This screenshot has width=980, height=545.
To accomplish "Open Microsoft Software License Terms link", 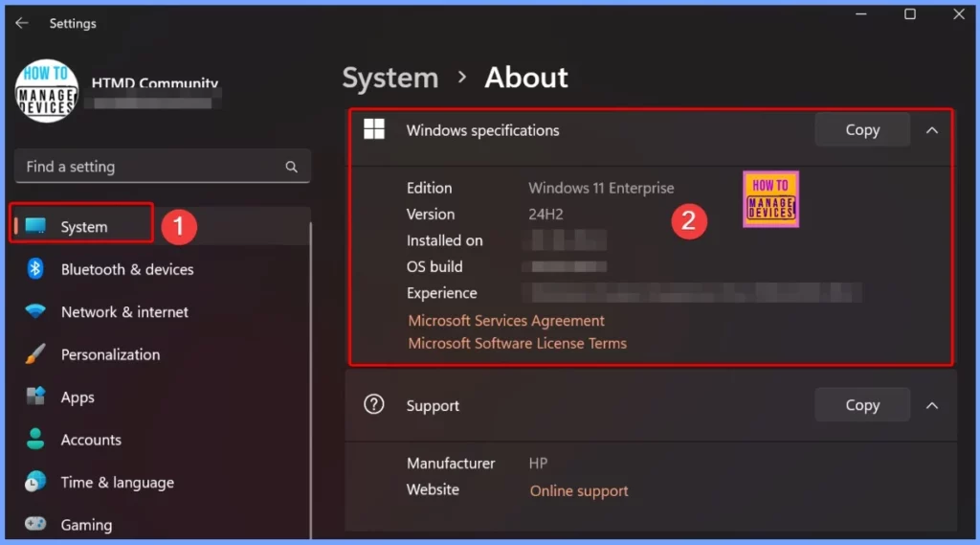I will (518, 344).
